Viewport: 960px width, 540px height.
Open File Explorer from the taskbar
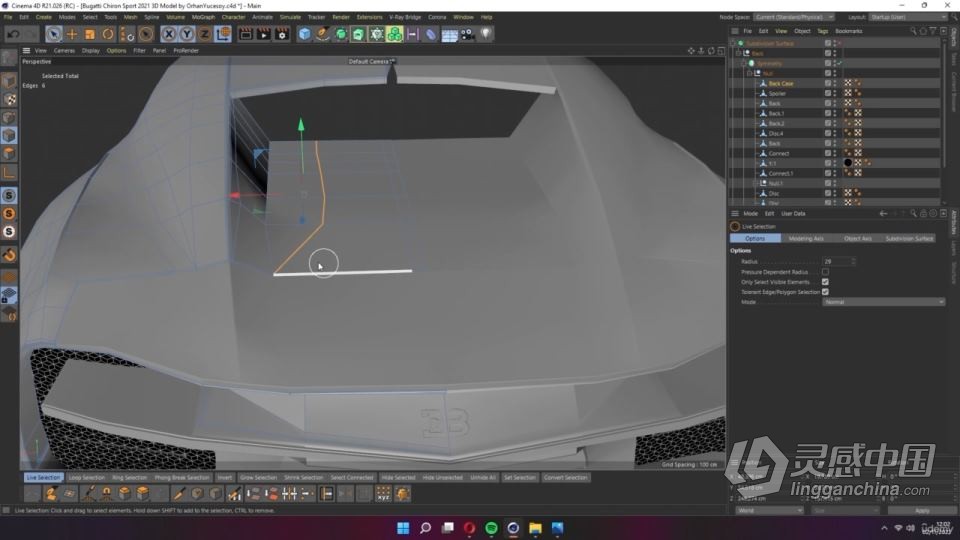535,528
